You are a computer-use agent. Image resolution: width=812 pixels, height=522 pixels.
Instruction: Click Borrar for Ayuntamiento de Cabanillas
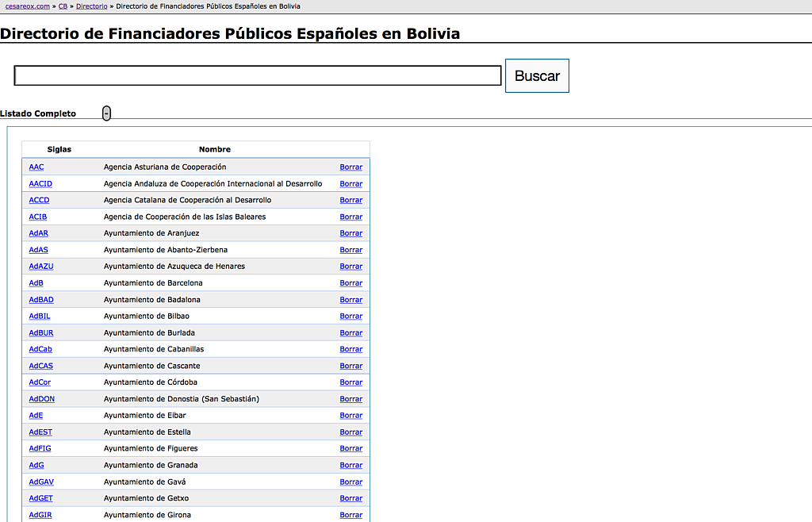pos(351,349)
